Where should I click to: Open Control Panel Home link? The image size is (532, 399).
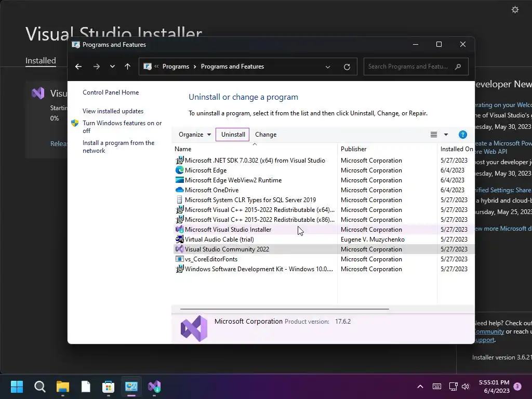point(111,92)
